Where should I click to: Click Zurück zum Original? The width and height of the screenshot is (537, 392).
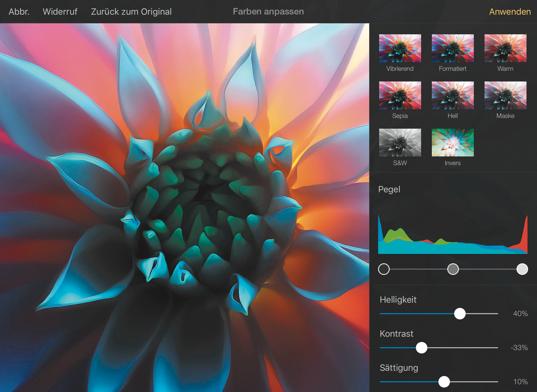point(131,12)
